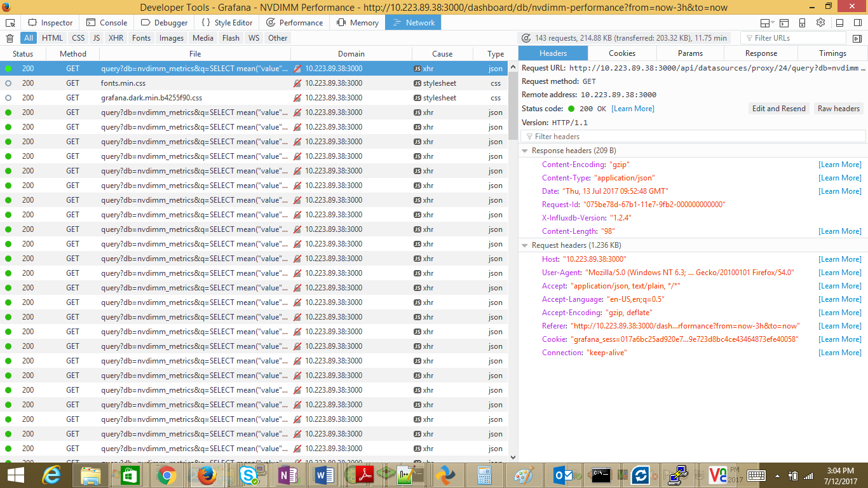The width and height of the screenshot is (868, 488).
Task: Sort requests by the Method column header
Action: tap(73, 54)
